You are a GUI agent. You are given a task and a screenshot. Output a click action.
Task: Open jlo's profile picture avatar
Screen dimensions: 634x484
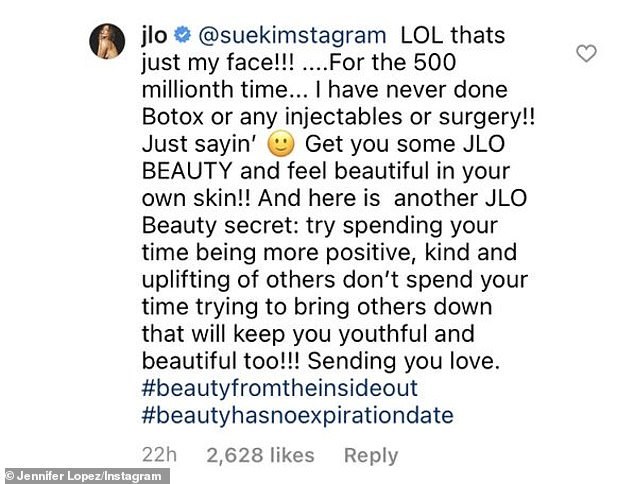(x=107, y=41)
